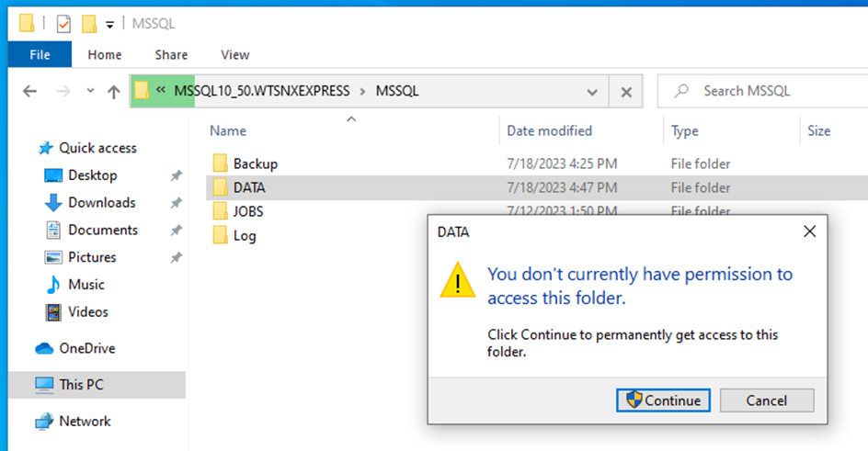Switch to the View ribbon tab
The height and width of the screenshot is (451, 868).
pyautogui.click(x=234, y=55)
